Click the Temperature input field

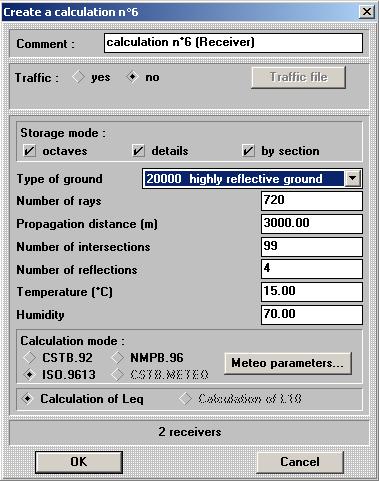tap(312, 292)
